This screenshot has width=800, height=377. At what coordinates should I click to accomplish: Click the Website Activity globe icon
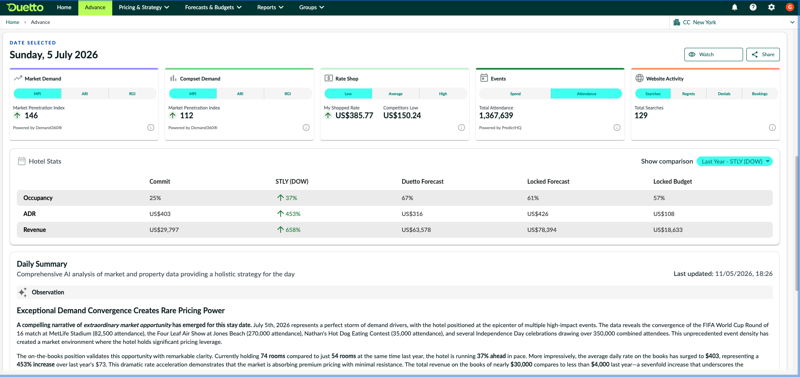click(639, 79)
